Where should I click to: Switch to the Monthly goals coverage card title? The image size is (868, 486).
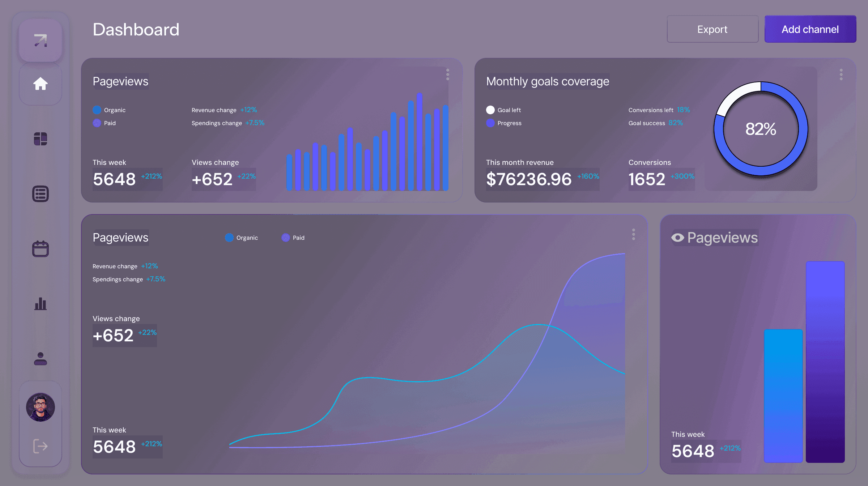(x=548, y=82)
